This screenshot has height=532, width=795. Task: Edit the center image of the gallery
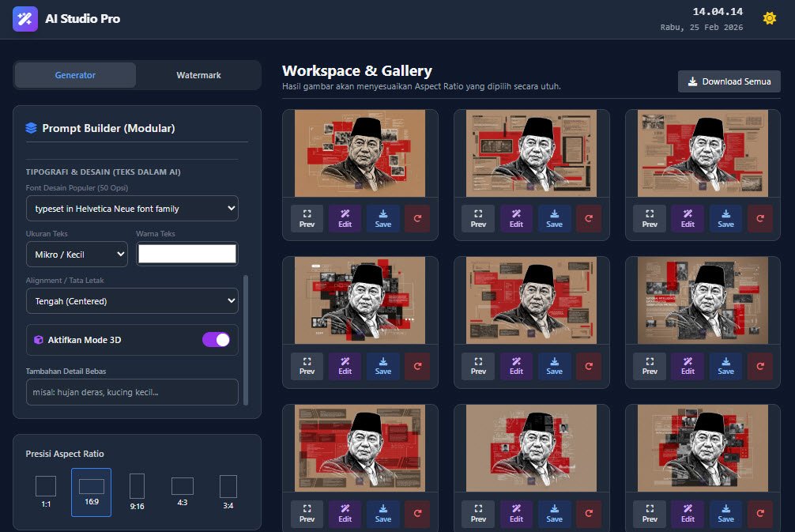516,366
